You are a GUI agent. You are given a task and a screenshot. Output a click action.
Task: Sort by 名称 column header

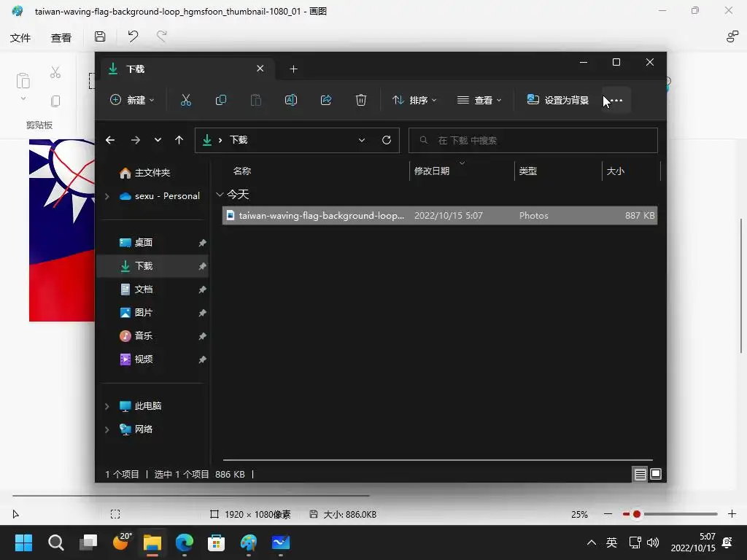(x=242, y=171)
